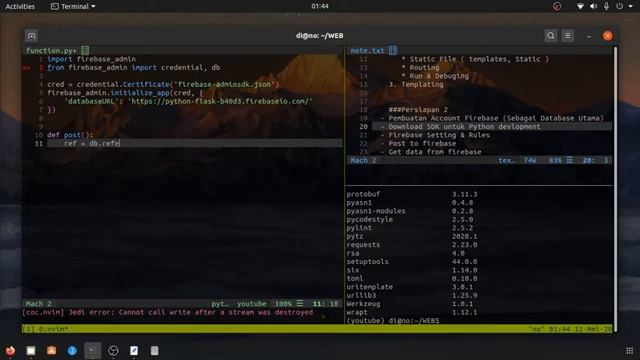Click the volume speaker icon

593,7
